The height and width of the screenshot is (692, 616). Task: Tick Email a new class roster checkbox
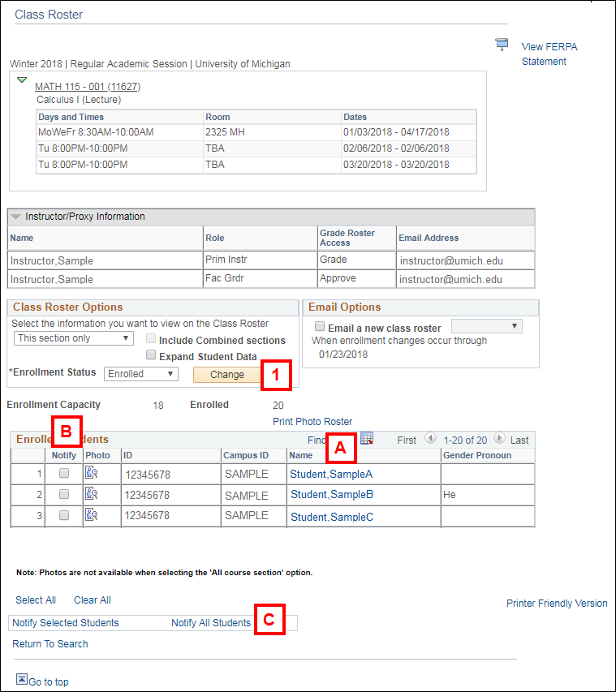click(320, 327)
